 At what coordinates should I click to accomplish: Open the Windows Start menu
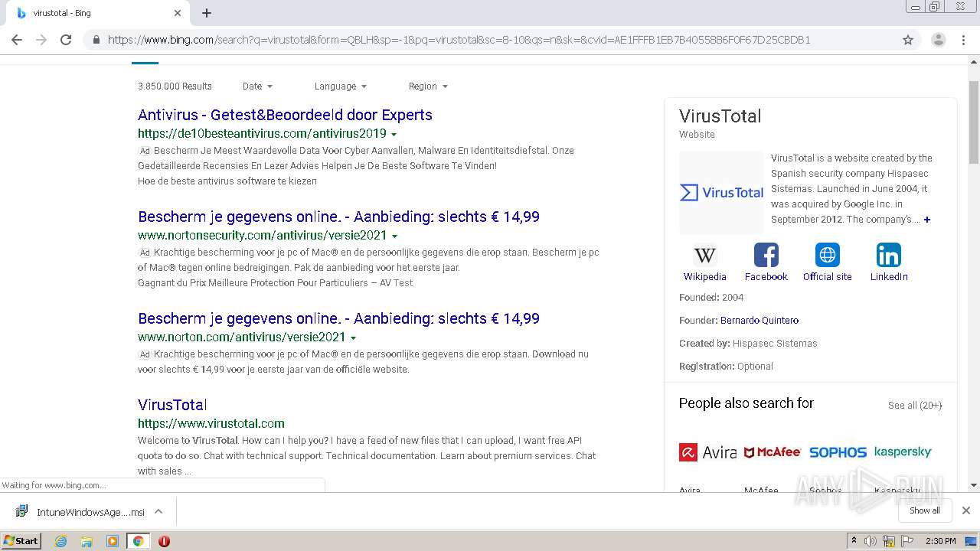pos(21,540)
